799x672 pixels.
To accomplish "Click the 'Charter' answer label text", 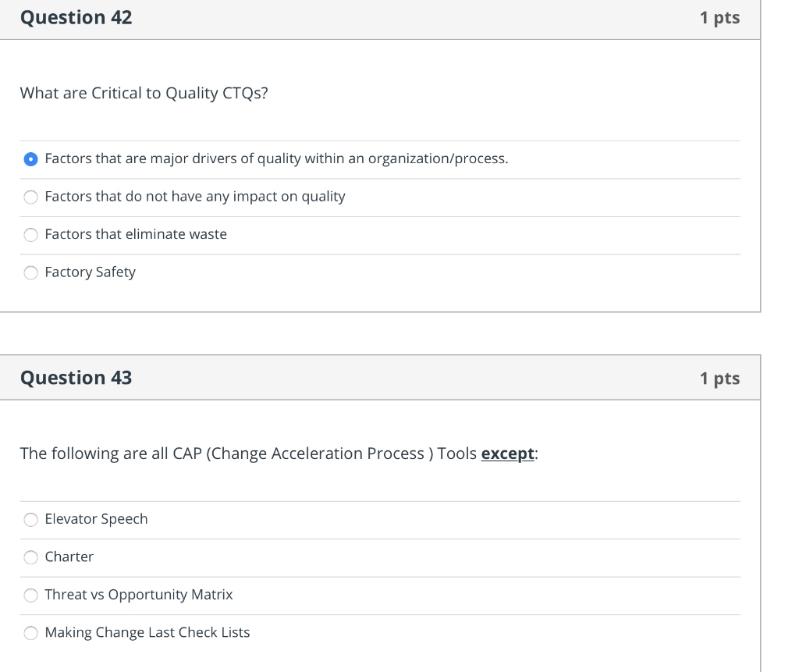I will point(69,556).
